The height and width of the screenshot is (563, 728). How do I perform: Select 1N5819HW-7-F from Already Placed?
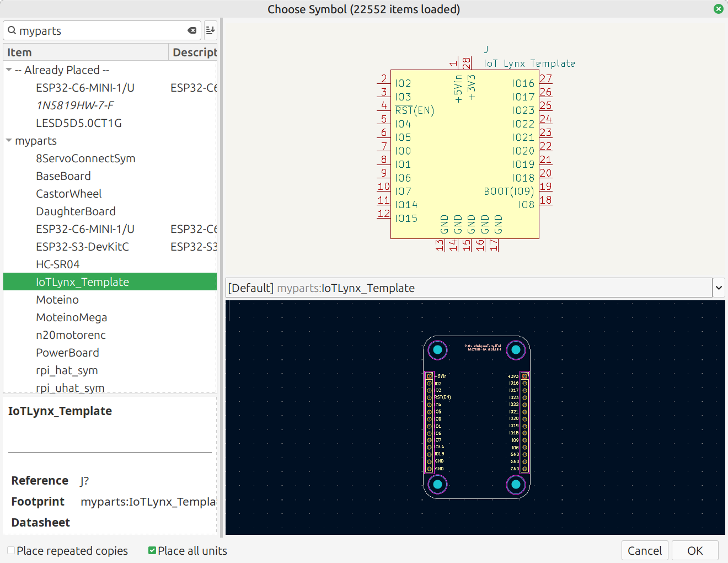coord(75,105)
